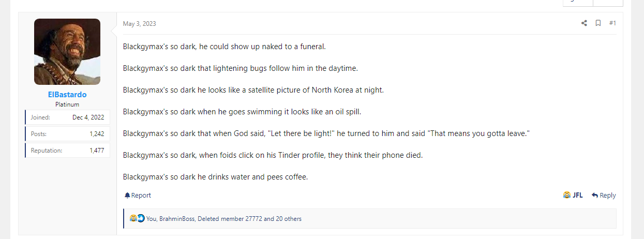Click the blue thumbs-up reaction icon

tap(141, 218)
